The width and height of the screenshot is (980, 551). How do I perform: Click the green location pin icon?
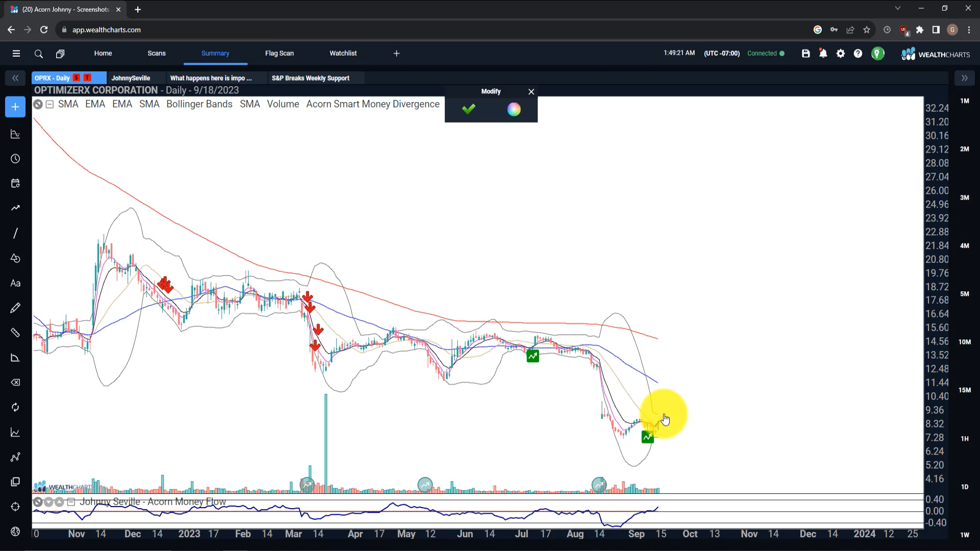pos(878,54)
